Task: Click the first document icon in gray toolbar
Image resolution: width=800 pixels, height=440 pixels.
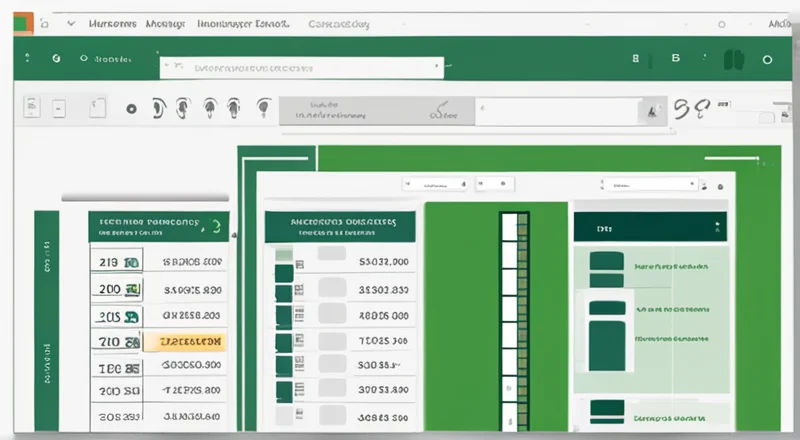Action: 32,105
